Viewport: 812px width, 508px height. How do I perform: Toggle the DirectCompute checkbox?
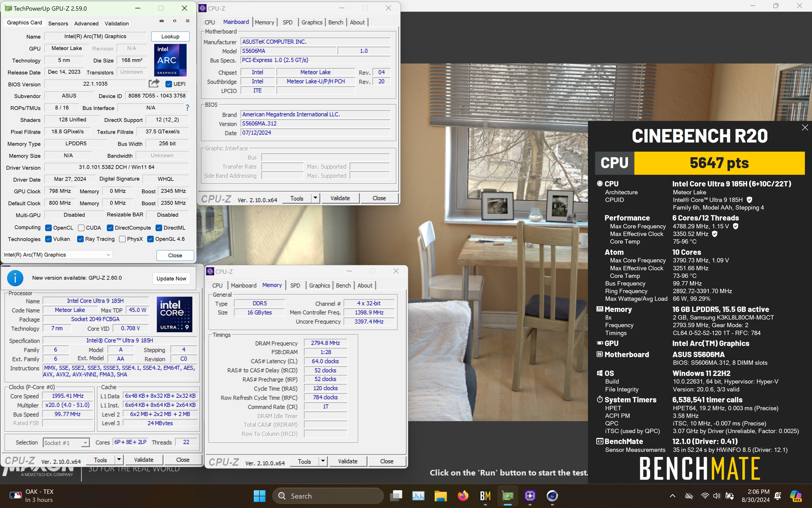[110, 228]
